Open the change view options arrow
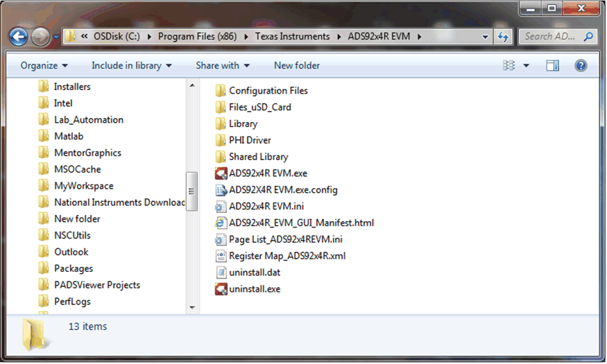The width and height of the screenshot is (607, 364). click(526, 66)
